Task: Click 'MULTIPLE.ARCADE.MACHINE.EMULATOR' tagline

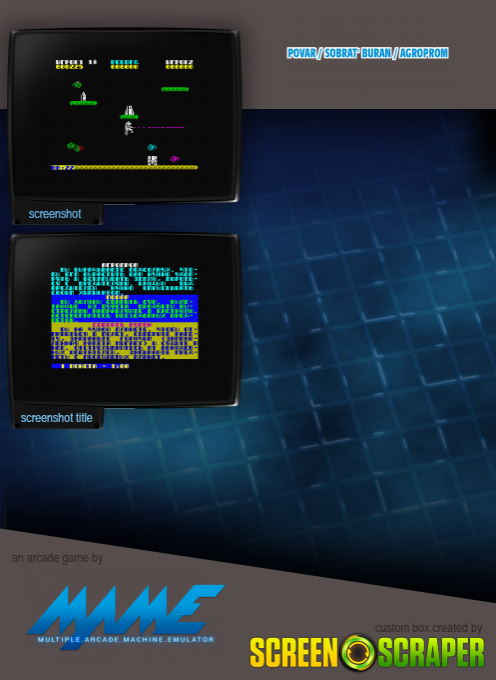Action: [x=126, y=639]
